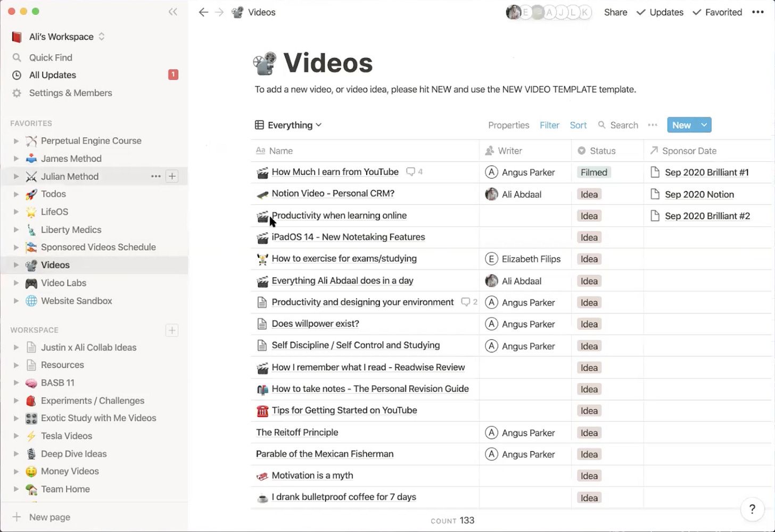The image size is (775, 532).
Task: Open the dropdown arrow beside New
Action: [x=704, y=125]
